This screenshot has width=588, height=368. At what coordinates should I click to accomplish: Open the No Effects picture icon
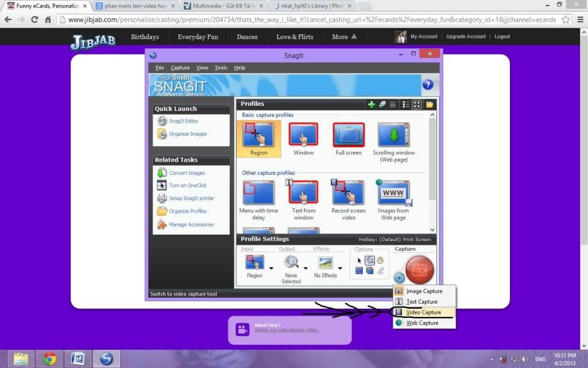pyautogui.click(x=326, y=262)
